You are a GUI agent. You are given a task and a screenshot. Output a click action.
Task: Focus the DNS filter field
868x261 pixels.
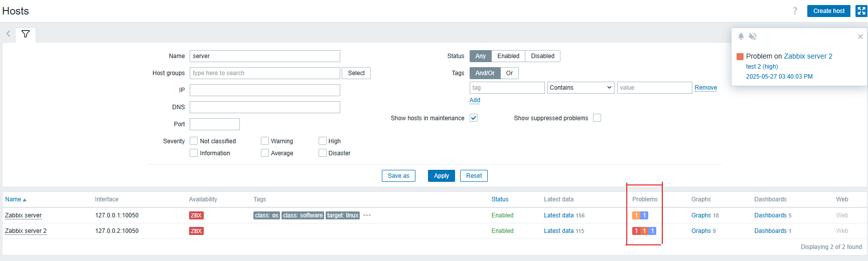coord(265,107)
